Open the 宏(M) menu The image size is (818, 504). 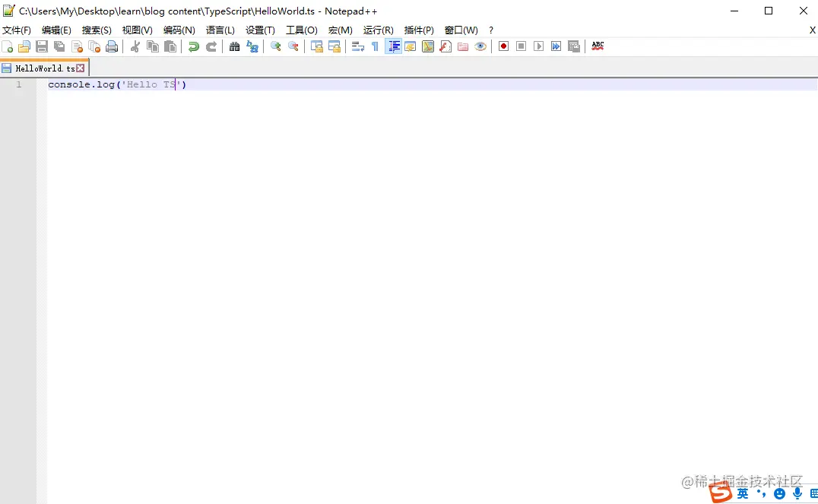pos(340,30)
